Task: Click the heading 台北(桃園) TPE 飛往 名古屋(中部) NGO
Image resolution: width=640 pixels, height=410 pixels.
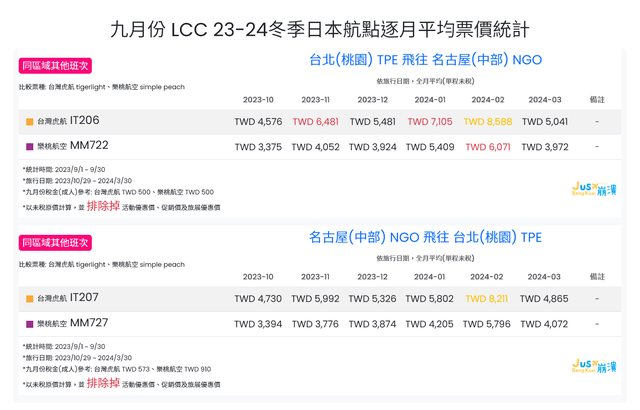Action: pos(424,60)
